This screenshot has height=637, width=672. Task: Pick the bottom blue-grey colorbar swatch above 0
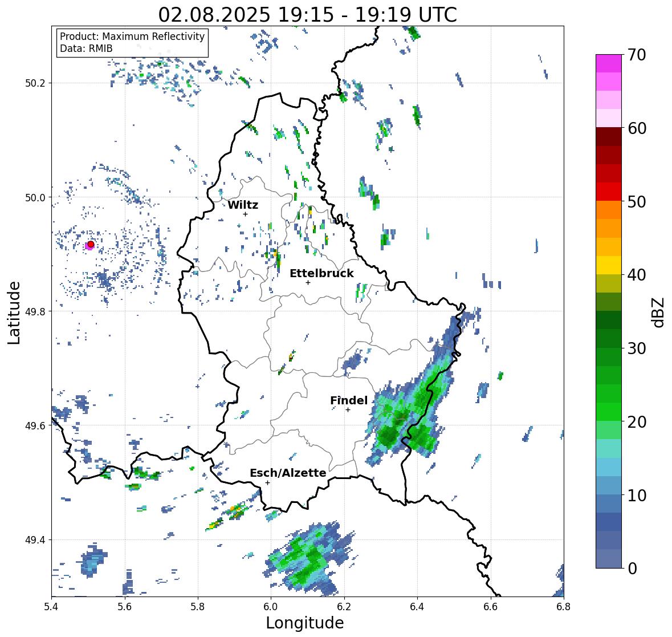pos(609,559)
